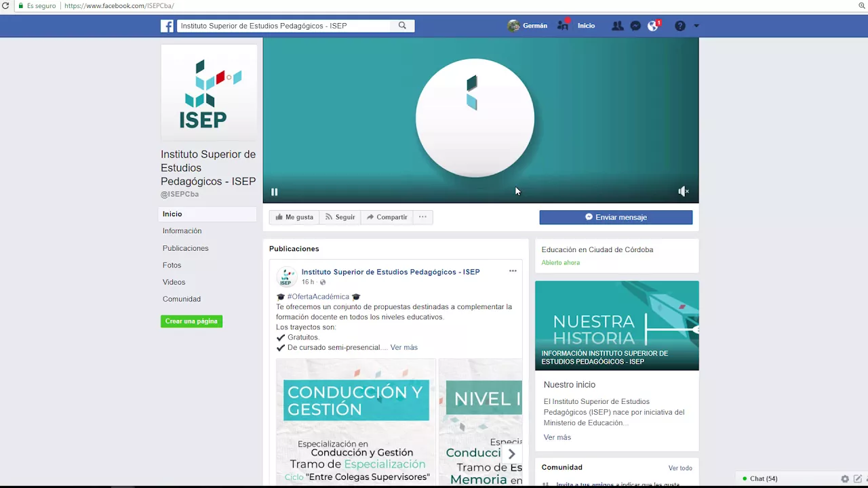Image resolution: width=868 pixels, height=488 pixels.
Task: Click the search magnifier button
Action: [x=402, y=26]
